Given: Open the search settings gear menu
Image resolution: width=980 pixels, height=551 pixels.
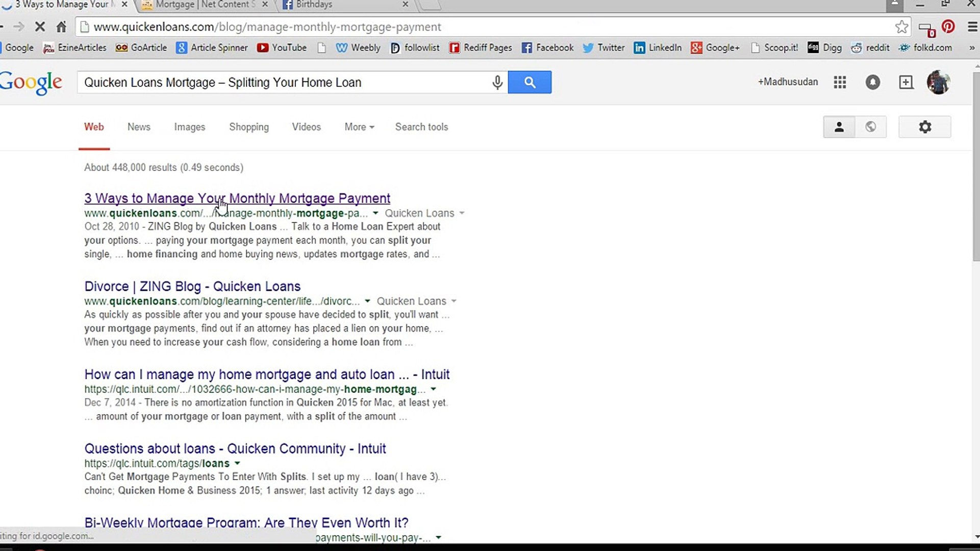Looking at the screenshot, I should 924,127.
